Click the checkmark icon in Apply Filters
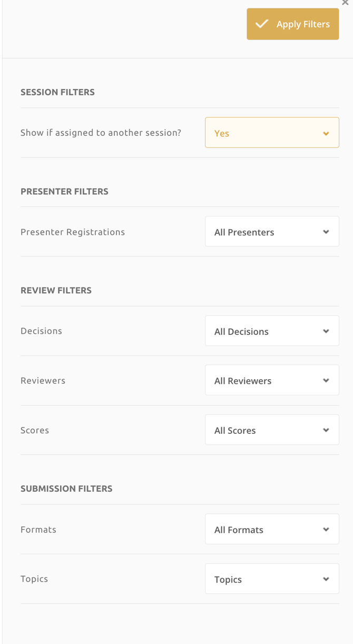 click(x=262, y=24)
